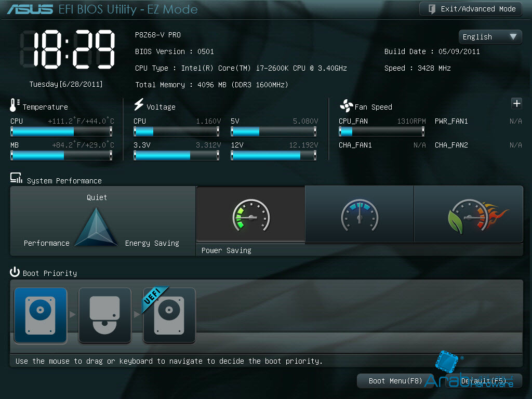Click the CPU voltage bar
The width and height of the screenshot is (532, 399).
click(177, 131)
